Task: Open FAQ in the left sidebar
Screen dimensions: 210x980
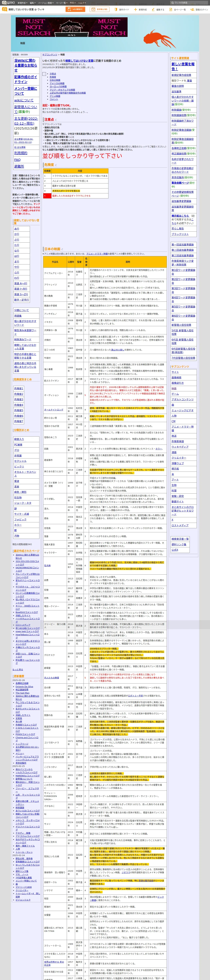Action: coord(17,160)
